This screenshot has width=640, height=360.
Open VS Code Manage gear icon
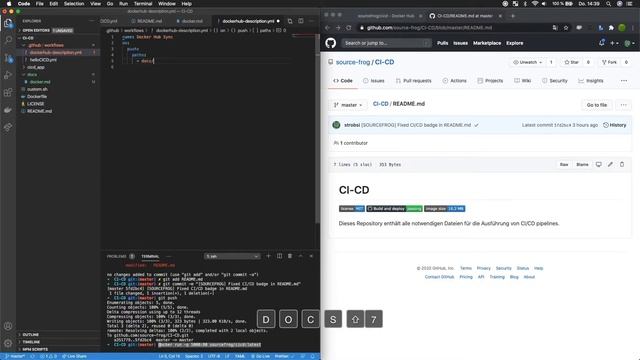[x=8, y=343]
